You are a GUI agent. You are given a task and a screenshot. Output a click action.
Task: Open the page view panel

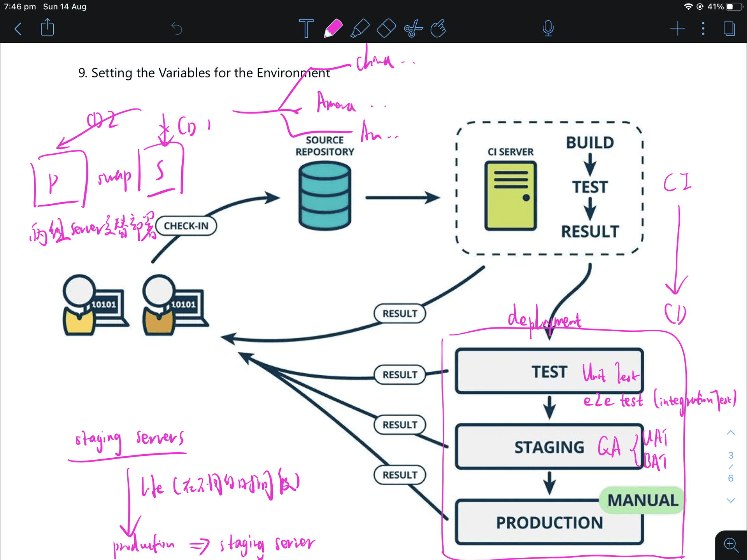tap(729, 28)
